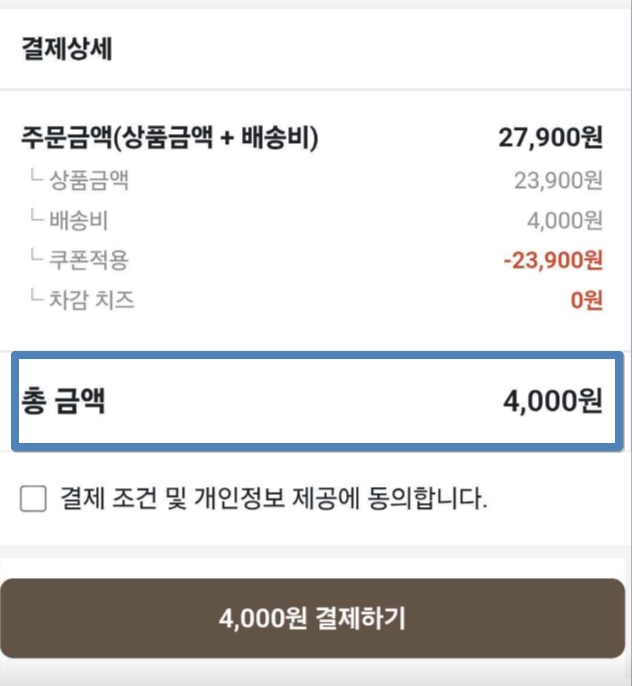The image size is (632, 686).
Task: Click the red 0원 cheese deduction value
Action: [586, 300]
